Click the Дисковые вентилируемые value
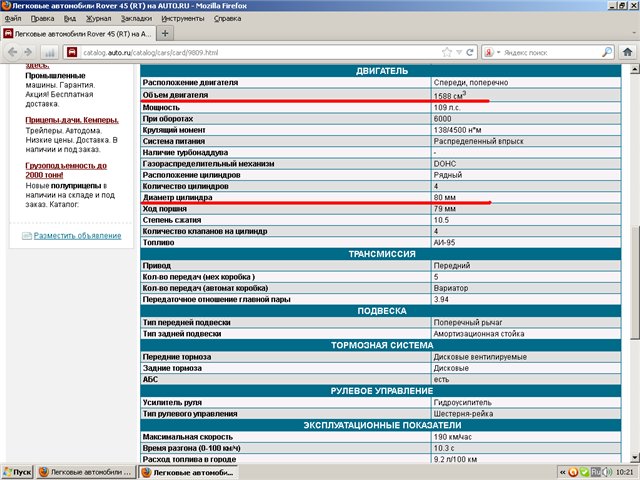Viewport: 640px width, 480px height. click(480, 357)
